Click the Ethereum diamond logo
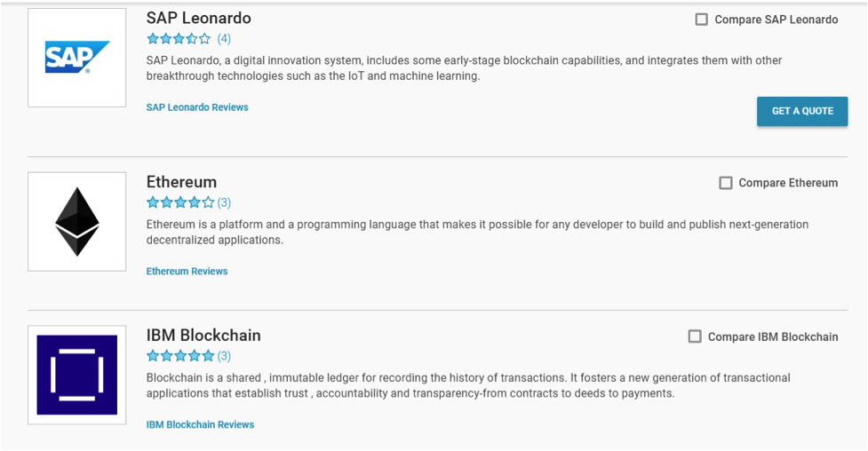Image resolution: width=868 pixels, height=451 pixels. (x=77, y=221)
